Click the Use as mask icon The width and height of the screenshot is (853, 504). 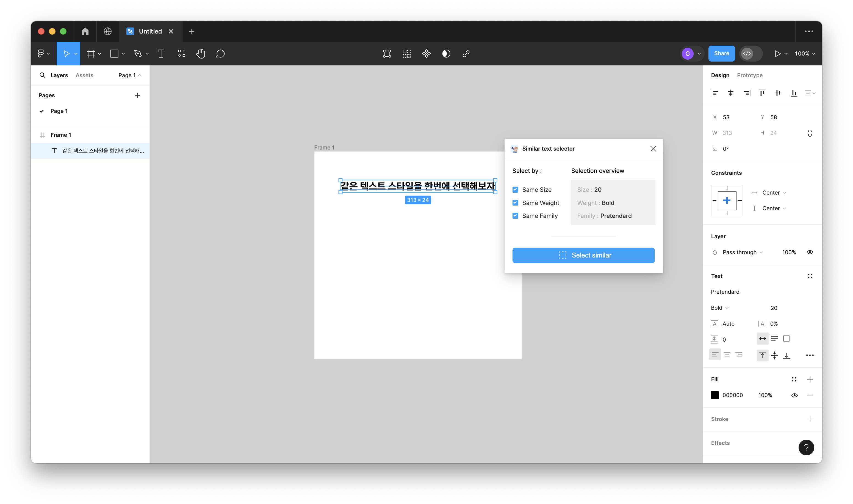coord(446,54)
